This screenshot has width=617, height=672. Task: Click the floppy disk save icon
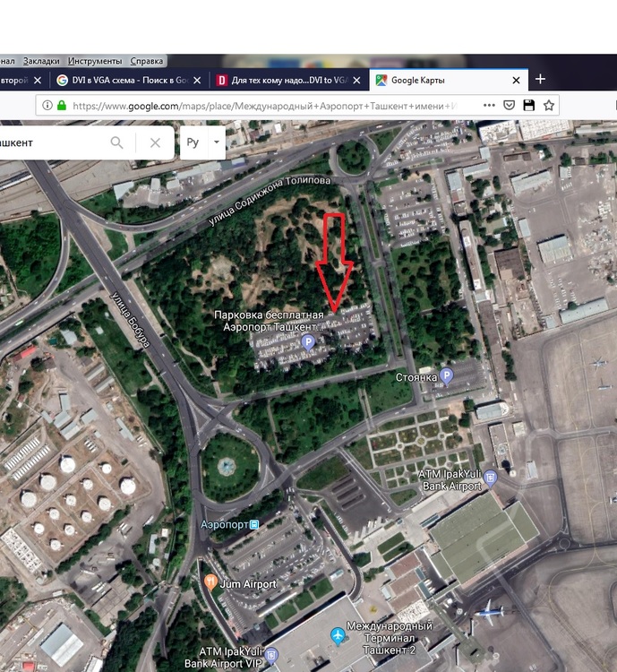pos(528,106)
